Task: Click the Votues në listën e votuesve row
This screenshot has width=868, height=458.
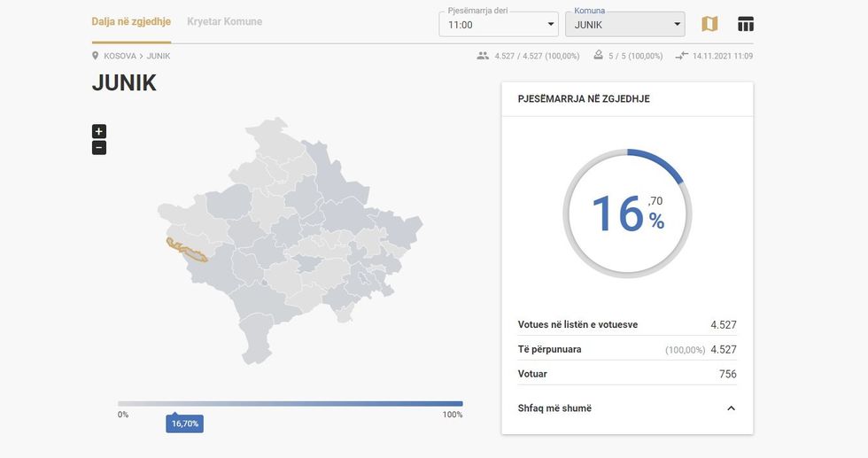Action: (626, 325)
